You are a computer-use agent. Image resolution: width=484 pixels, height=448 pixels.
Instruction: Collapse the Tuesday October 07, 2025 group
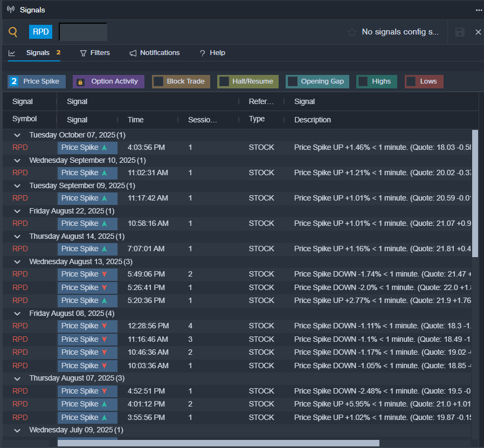pos(17,135)
